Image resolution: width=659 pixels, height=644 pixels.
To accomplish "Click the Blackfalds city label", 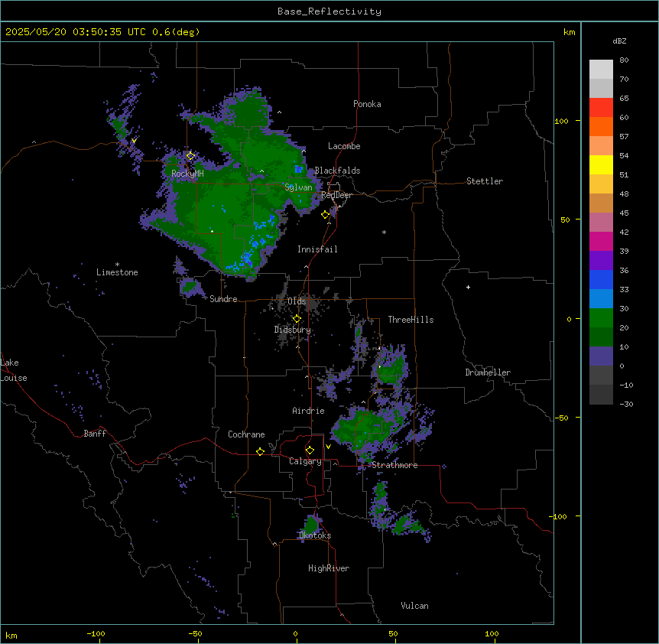I will click(337, 171).
